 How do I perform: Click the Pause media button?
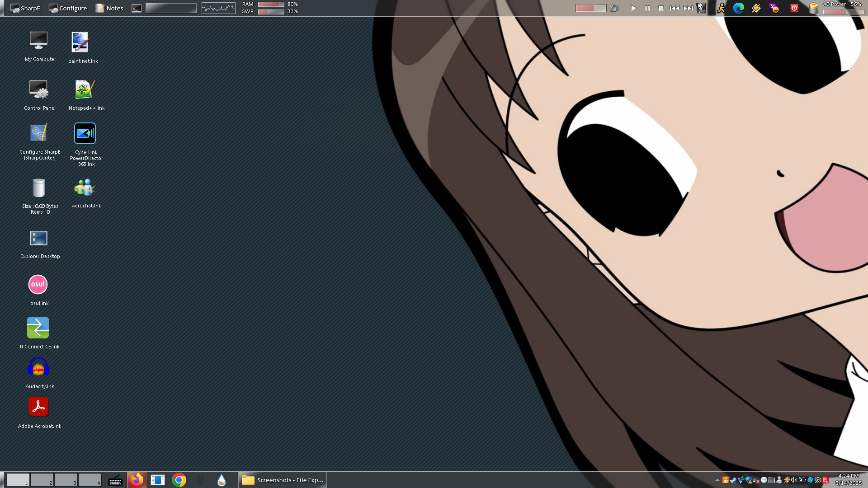(647, 8)
